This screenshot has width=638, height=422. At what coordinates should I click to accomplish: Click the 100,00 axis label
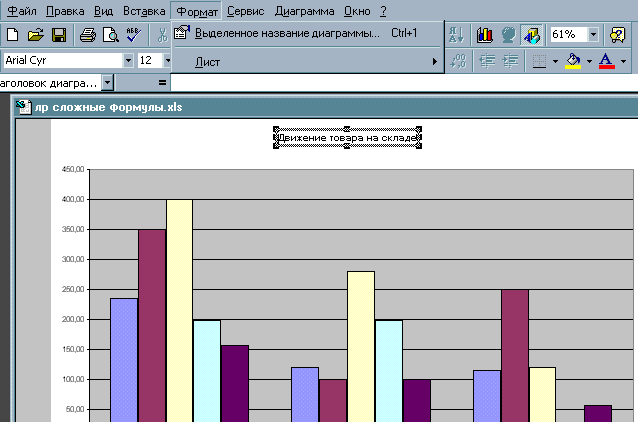coord(73,379)
